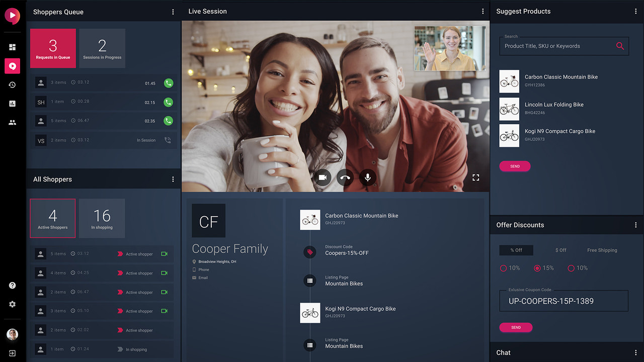
Task: Click the pink search magnifier in Suggest Products
Action: (x=619, y=46)
